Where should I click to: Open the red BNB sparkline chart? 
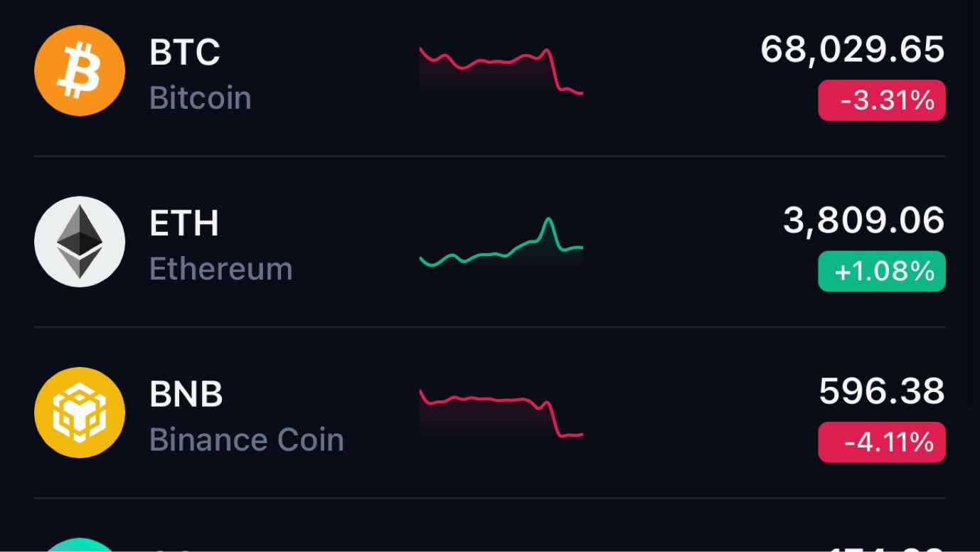point(501,414)
